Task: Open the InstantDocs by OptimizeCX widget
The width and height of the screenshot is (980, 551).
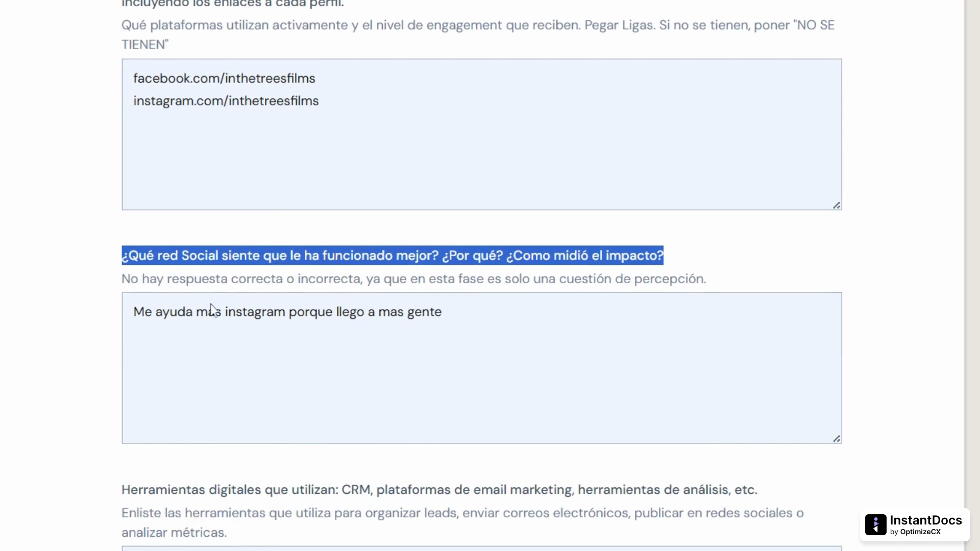Action: tap(915, 524)
